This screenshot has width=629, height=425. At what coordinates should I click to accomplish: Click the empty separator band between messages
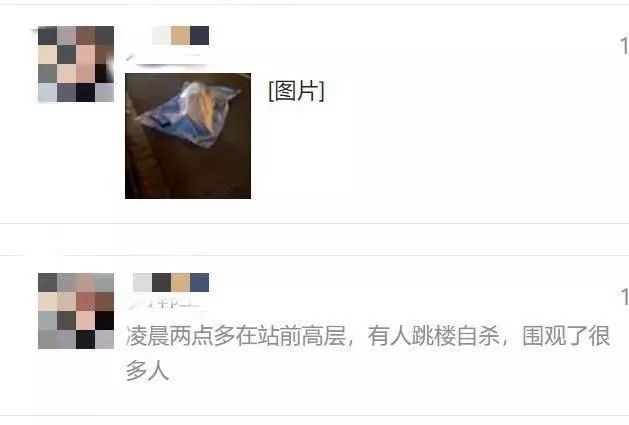click(314, 239)
